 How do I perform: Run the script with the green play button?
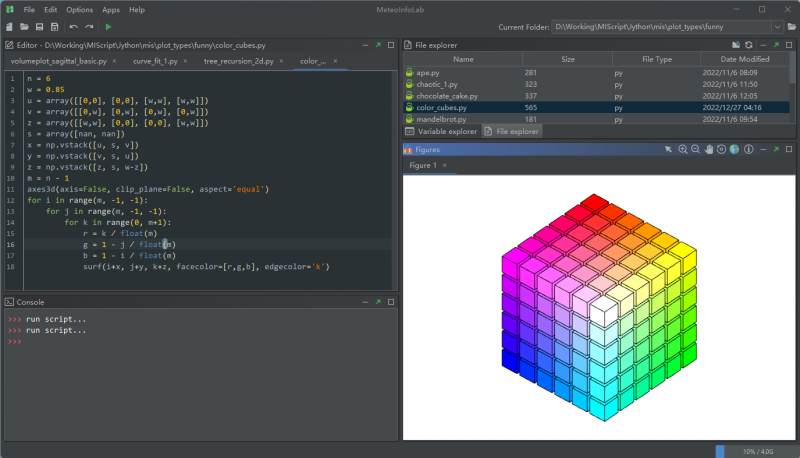click(108, 26)
